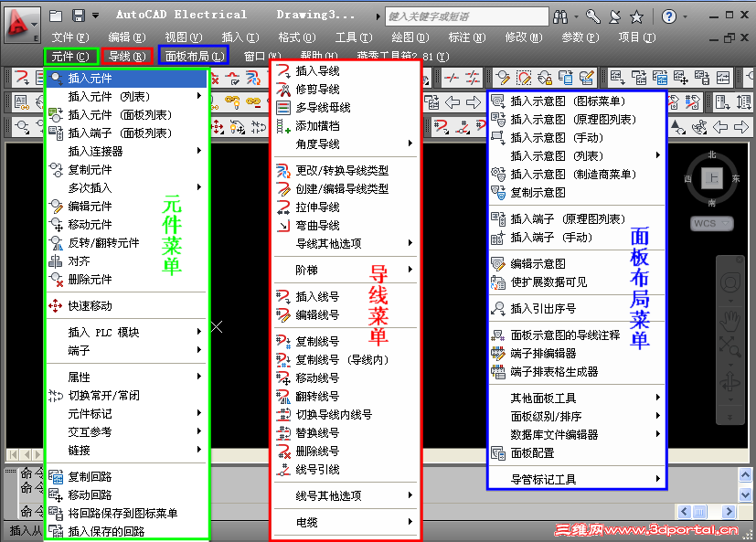Screen dimensions: 756x542
Task: Click the help question mark icon
Action: [x=669, y=16]
